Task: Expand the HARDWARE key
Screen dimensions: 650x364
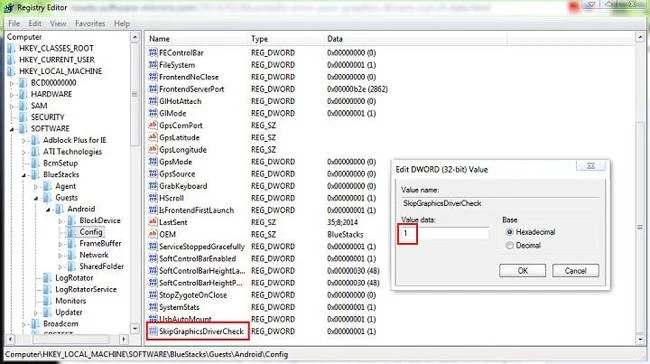Action: click(12, 95)
